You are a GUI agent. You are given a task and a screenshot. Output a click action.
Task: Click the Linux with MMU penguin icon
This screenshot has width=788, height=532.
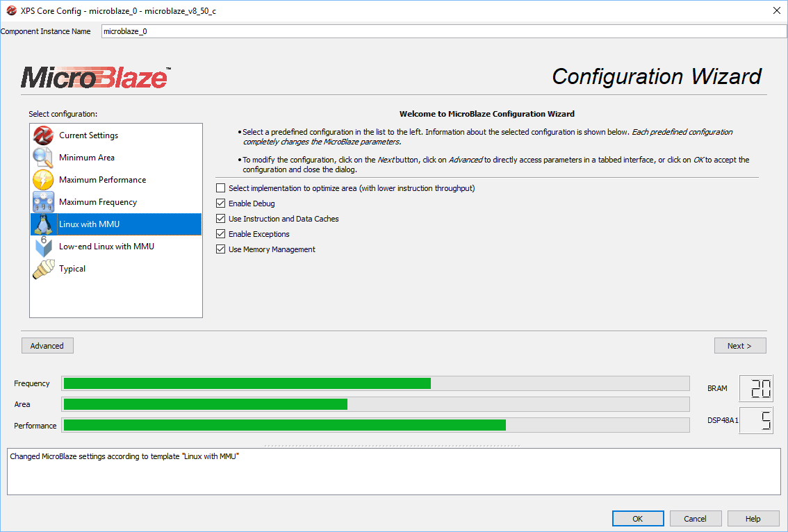click(43, 224)
